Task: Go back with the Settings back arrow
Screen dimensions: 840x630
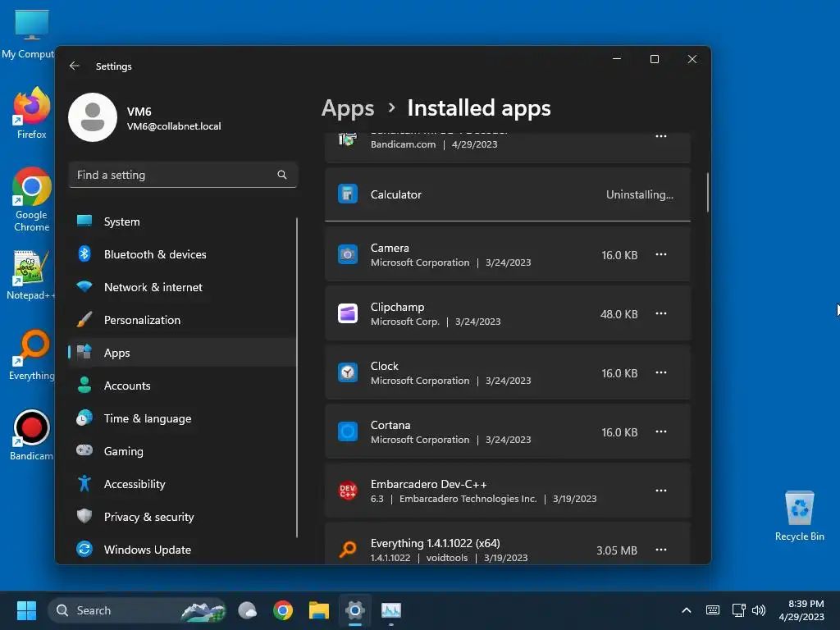Action: [75, 66]
